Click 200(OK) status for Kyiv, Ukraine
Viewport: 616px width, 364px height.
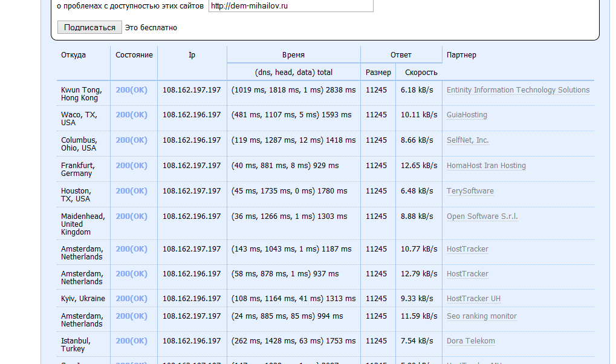131,299
